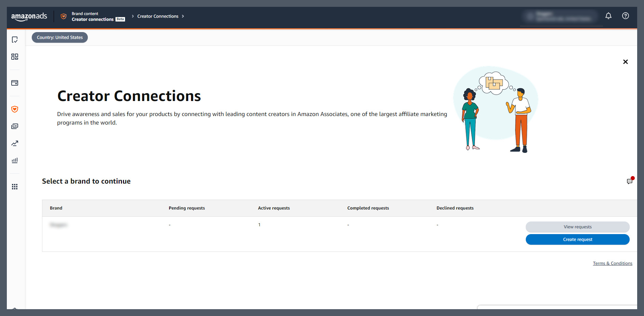Go to Brand content Creator connections breadcrumb
Image resolution: width=644 pixels, height=316 pixels.
point(92,16)
